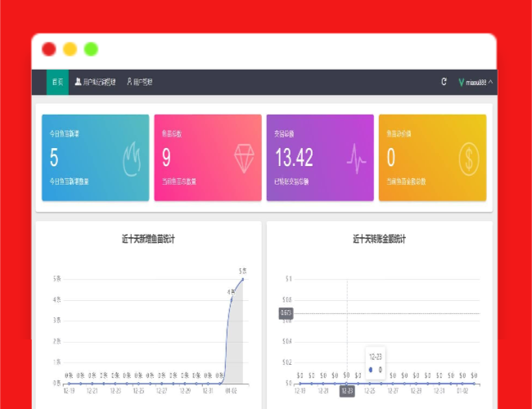Click the green Vue logo beside the username
The width and height of the screenshot is (532, 409).
pos(462,83)
